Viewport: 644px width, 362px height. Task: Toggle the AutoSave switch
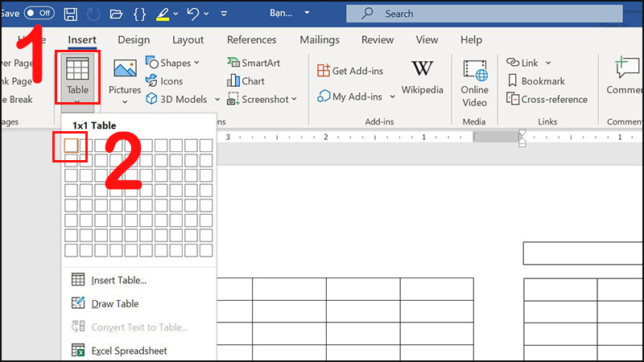point(39,14)
